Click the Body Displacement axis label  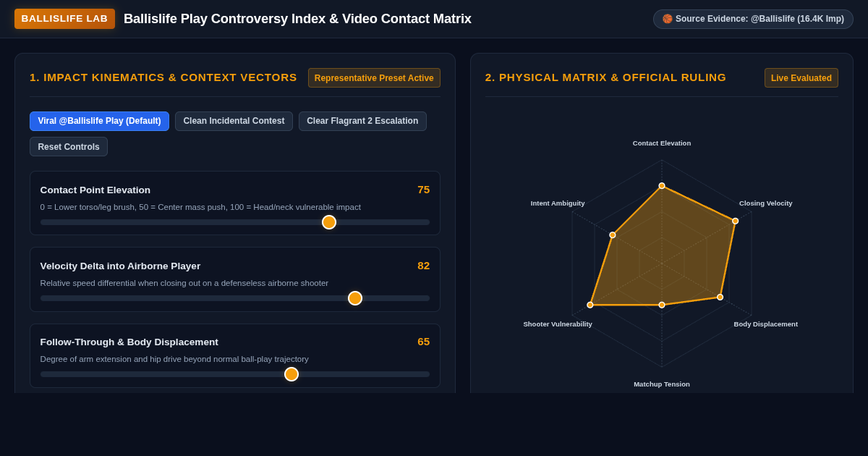point(766,324)
